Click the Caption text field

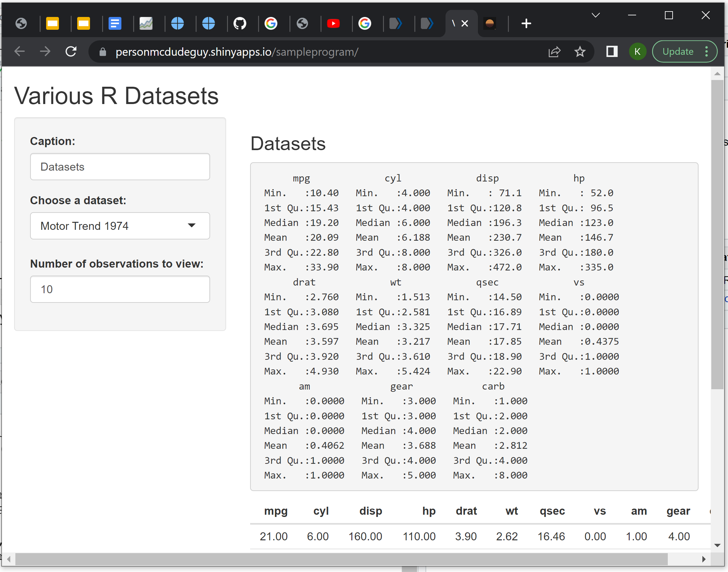click(x=120, y=167)
